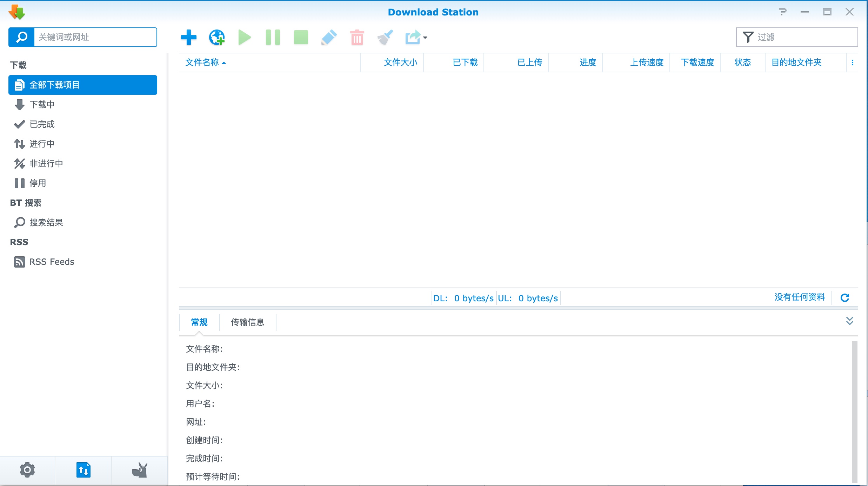This screenshot has width=868, height=486.
Task: Collapse the details panel with double chevron
Action: pos(849,321)
